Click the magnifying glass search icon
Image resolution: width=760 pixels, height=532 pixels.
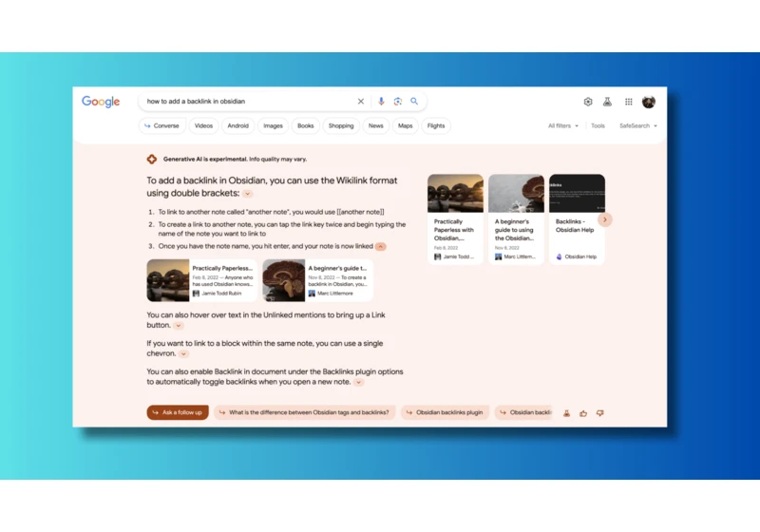pyautogui.click(x=414, y=102)
